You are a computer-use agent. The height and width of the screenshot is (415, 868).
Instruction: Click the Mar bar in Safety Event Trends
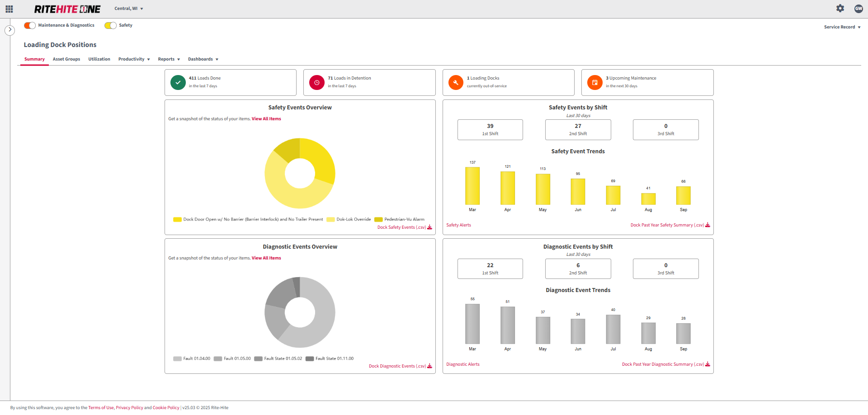tap(472, 186)
